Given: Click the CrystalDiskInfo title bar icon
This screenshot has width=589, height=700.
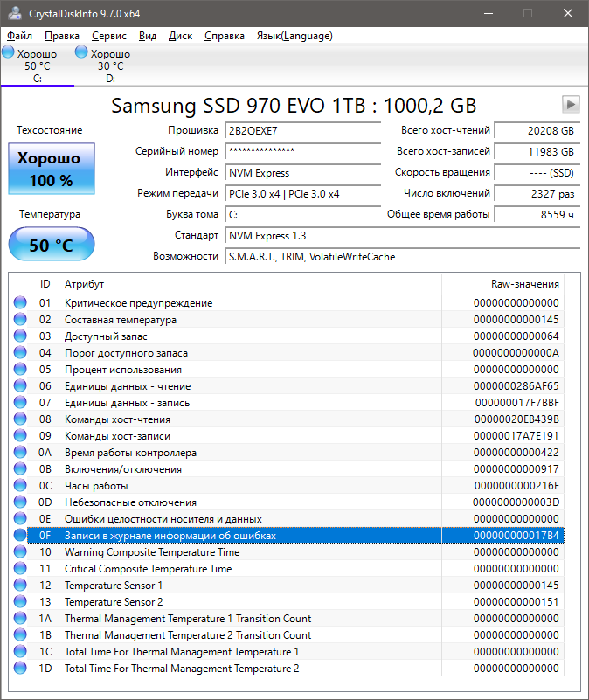Looking at the screenshot, I should [x=13, y=14].
